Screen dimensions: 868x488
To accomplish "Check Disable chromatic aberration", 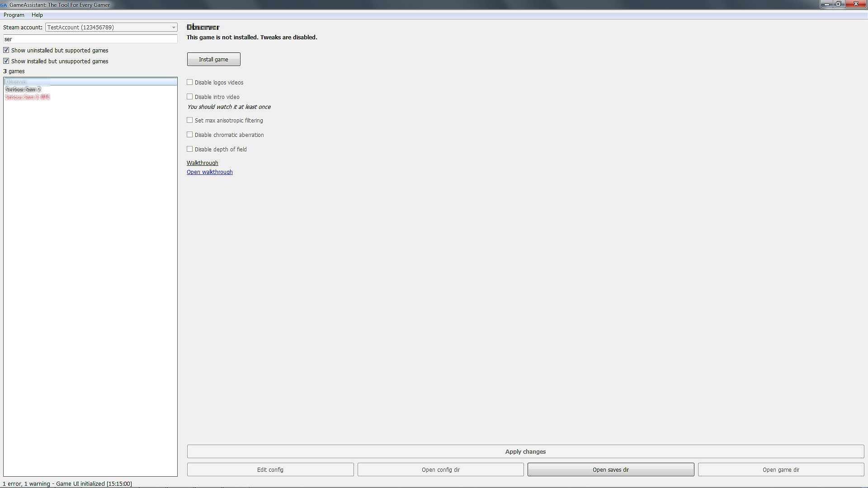I will (190, 135).
